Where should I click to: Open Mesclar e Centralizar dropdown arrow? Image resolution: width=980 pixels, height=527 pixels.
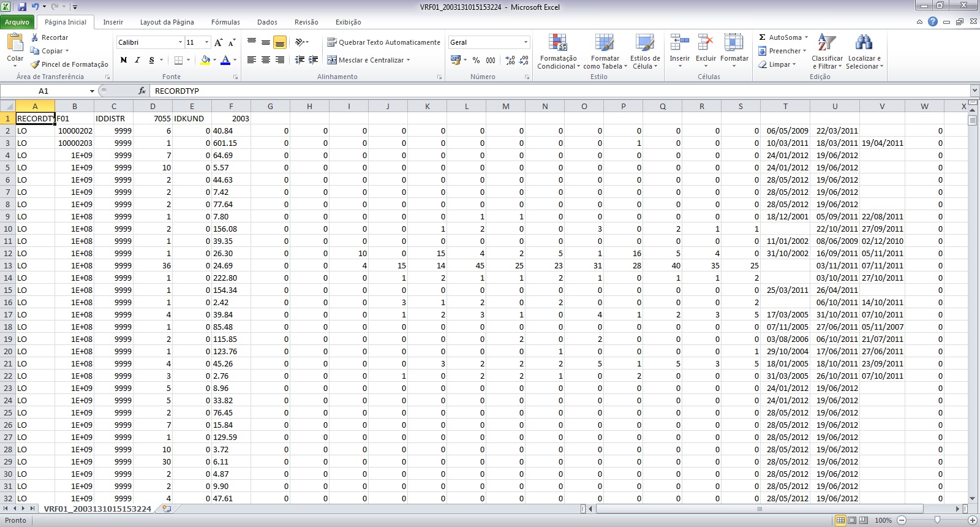click(408, 60)
